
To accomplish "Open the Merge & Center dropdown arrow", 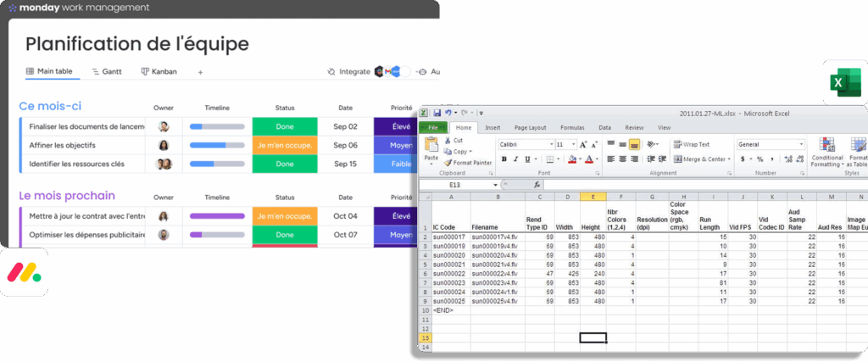I will coord(729,159).
